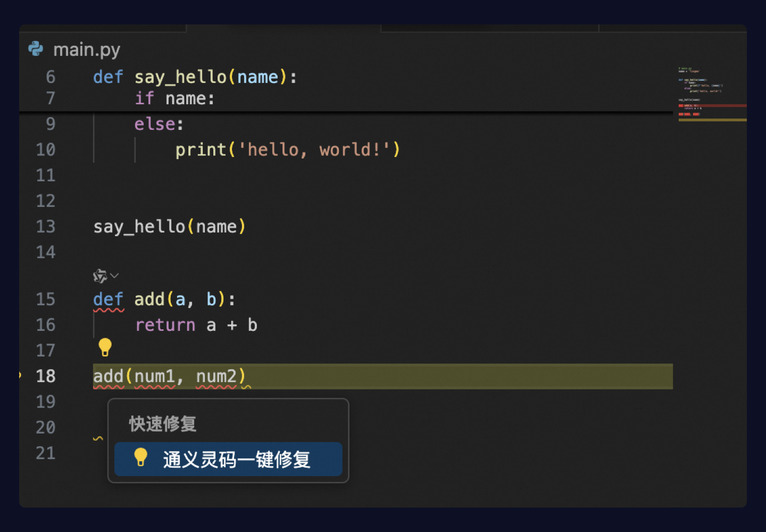Click the debug arrow beside line 18
Viewport: 766px width, 532px height.
tap(20, 375)
